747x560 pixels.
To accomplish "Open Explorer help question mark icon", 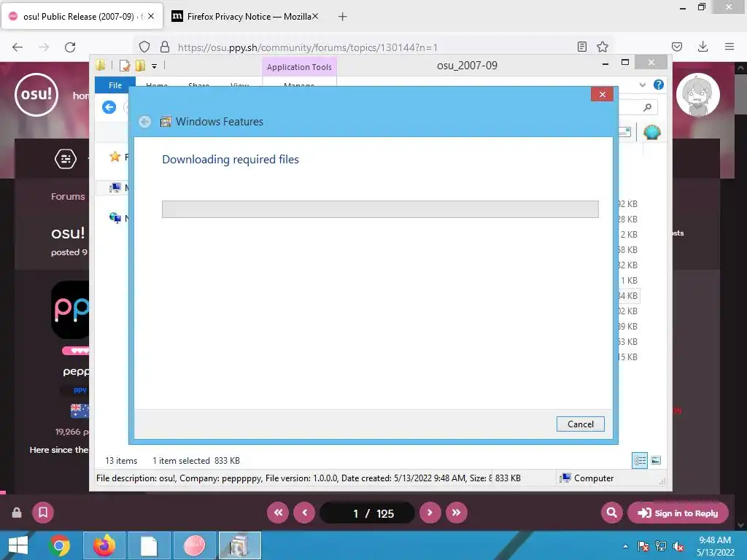I will coord(659,85).
